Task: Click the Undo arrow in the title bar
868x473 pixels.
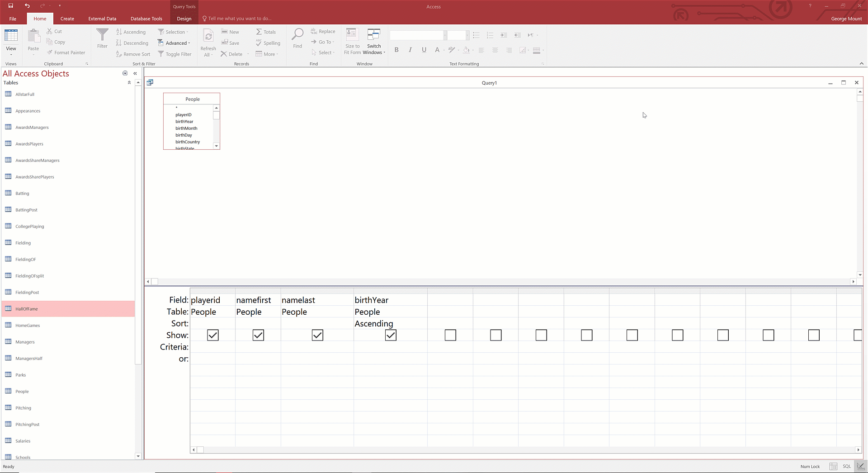Action: 27,6
